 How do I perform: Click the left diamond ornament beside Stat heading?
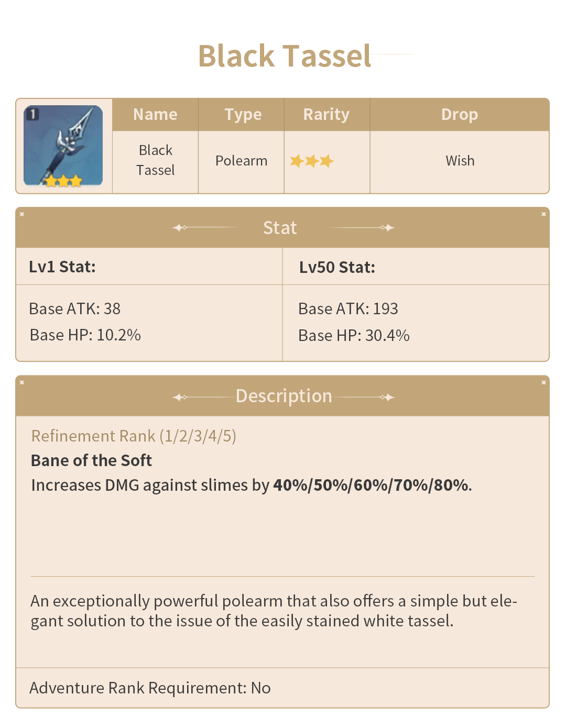[x=180, y=228]
